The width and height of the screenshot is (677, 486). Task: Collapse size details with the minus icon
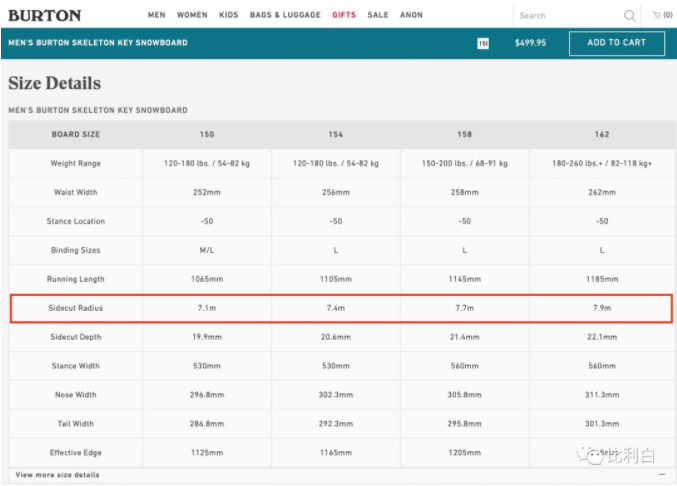coord(662,474)
